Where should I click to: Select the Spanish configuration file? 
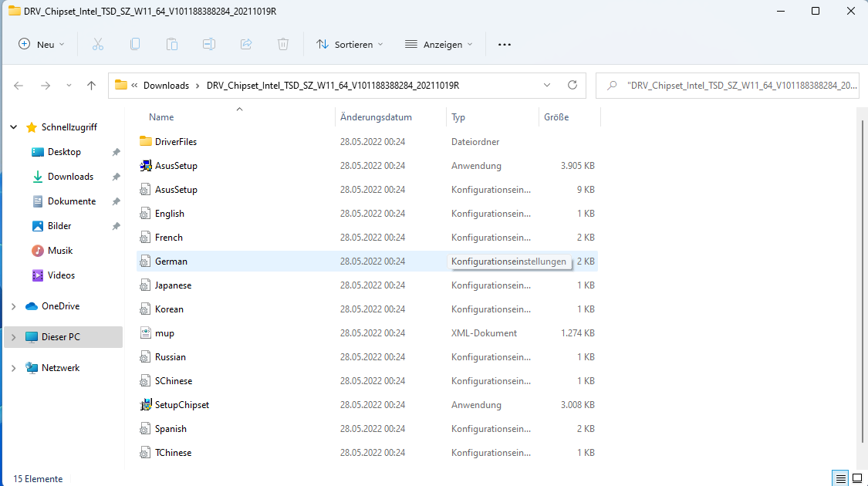tap(367, 428)
